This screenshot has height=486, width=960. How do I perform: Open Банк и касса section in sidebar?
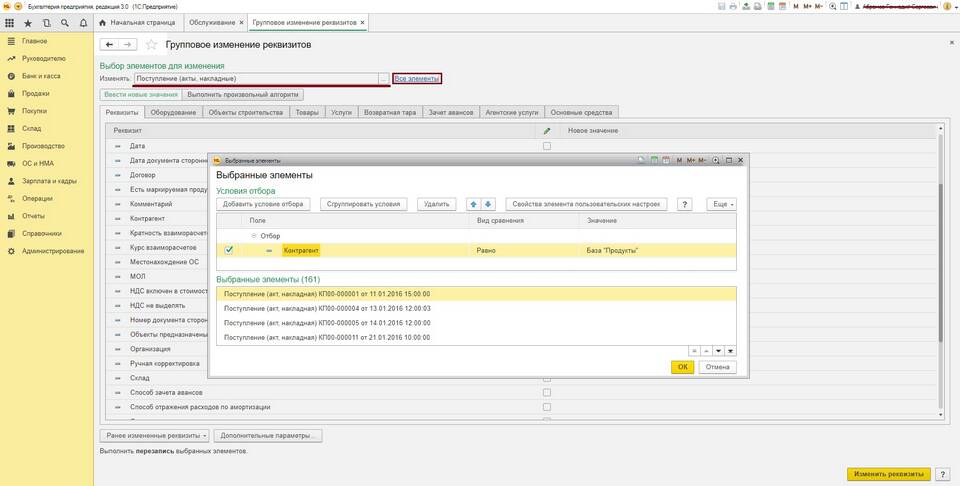click(41, 76)
